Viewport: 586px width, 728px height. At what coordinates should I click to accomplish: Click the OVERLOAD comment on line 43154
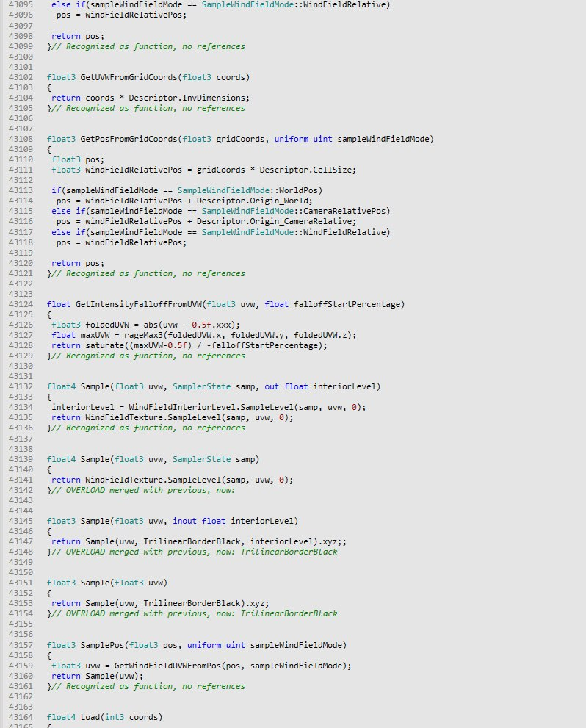click(x=195, y=614)
